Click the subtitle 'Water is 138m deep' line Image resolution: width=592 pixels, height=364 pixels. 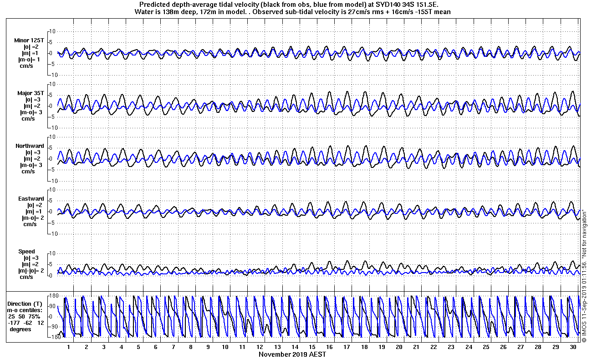[x=293, y=12]
